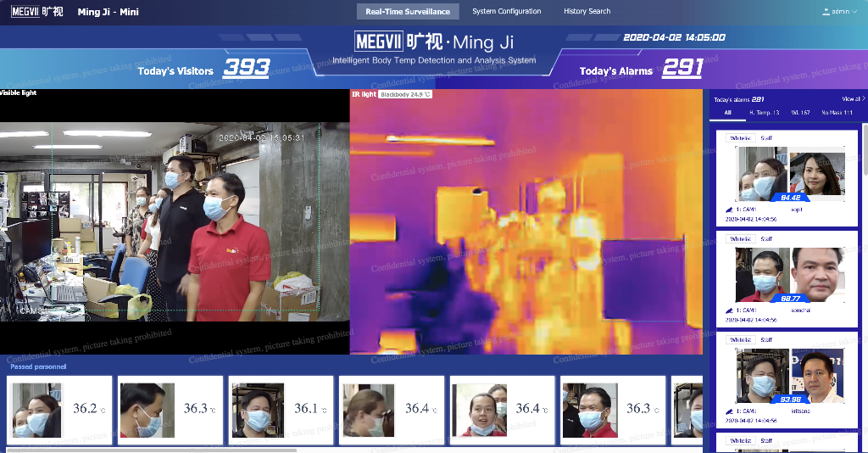Open captured face snapshot on the 93.98 card
Screen dimensions: 868x453
pos(762,376)
